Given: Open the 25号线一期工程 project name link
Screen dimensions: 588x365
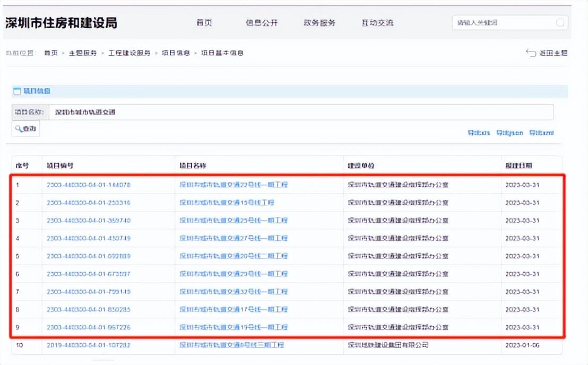Looking at the screenshot, I should pyautogui.click(x=234, y=220).
